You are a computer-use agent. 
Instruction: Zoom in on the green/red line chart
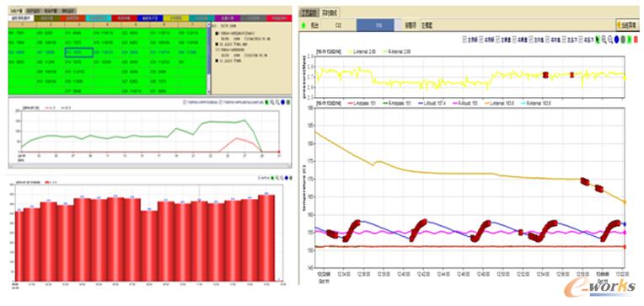click(272, 102)
